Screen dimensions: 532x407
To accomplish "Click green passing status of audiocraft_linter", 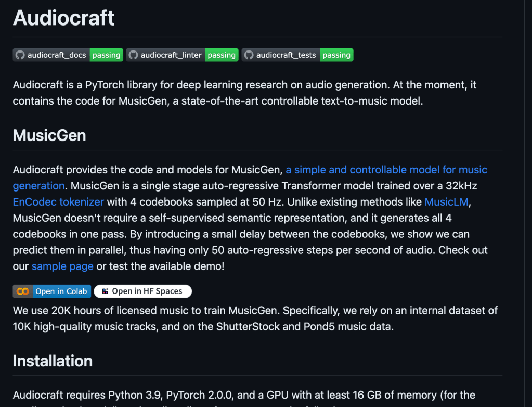I will (x=222, y=55).
